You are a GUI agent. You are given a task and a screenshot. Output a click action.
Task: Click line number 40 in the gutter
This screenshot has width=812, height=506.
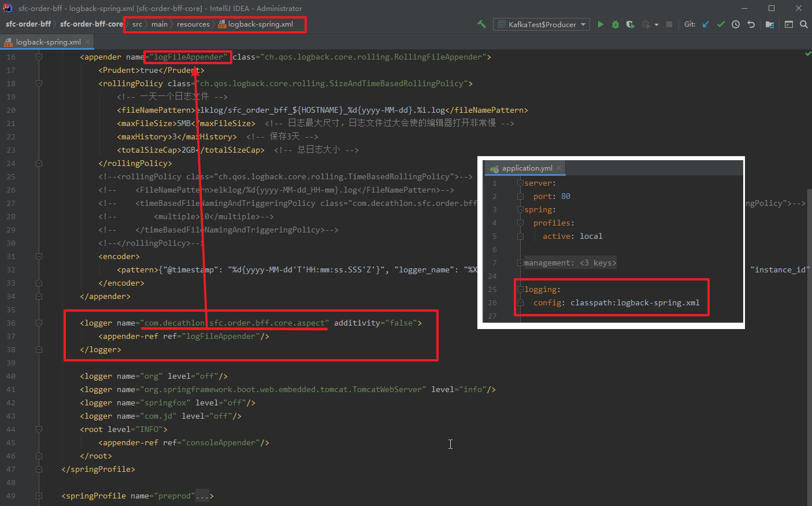11,376
